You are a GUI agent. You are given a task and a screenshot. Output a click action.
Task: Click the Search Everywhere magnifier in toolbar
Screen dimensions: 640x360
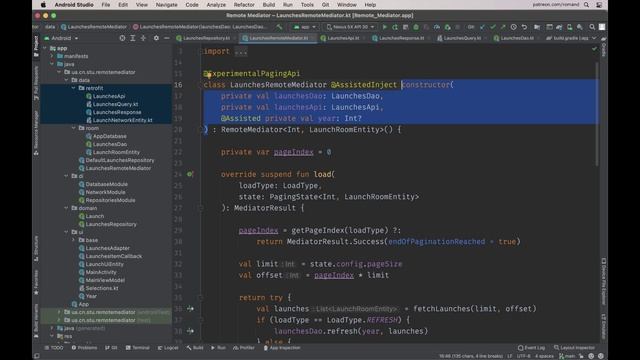(592, 27)
